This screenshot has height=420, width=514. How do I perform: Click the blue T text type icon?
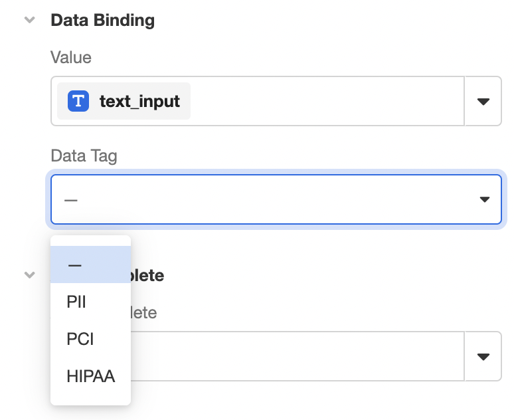click(78, 101)
